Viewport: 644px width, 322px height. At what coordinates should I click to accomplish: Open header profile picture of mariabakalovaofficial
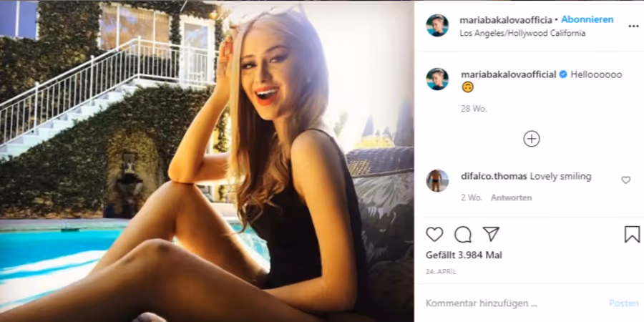(437, 26)
